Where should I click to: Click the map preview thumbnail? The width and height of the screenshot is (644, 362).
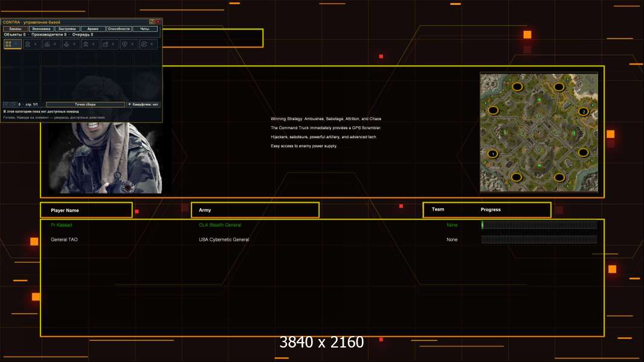pyautogui.click(x=539, y=132)
